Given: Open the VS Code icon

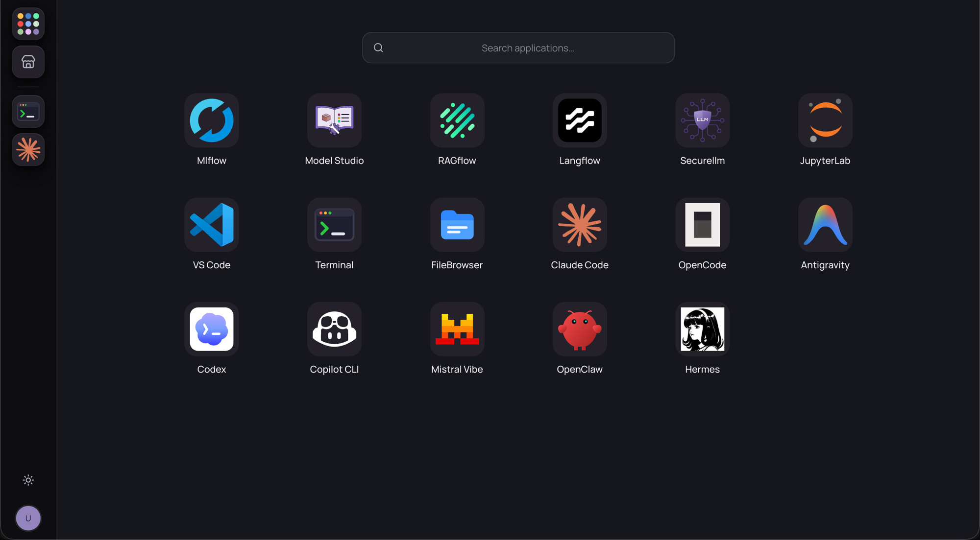Looking at the screenshot, I should [212, 225].
